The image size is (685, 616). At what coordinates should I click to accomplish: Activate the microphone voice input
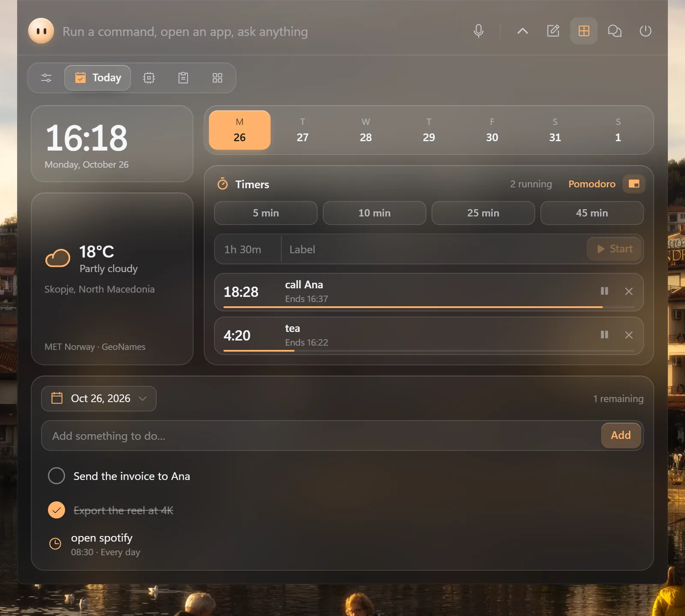click(479, 31)
